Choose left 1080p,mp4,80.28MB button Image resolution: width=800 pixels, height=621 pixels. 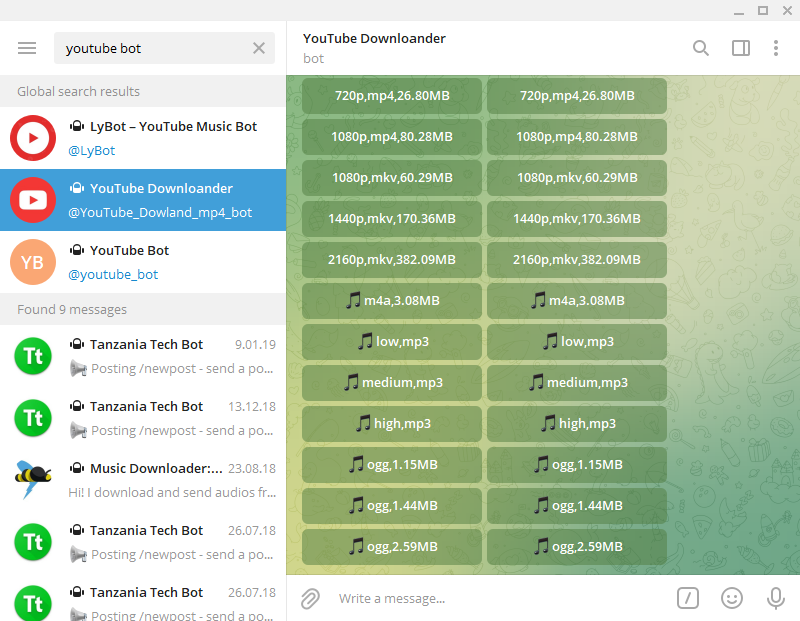392,136
